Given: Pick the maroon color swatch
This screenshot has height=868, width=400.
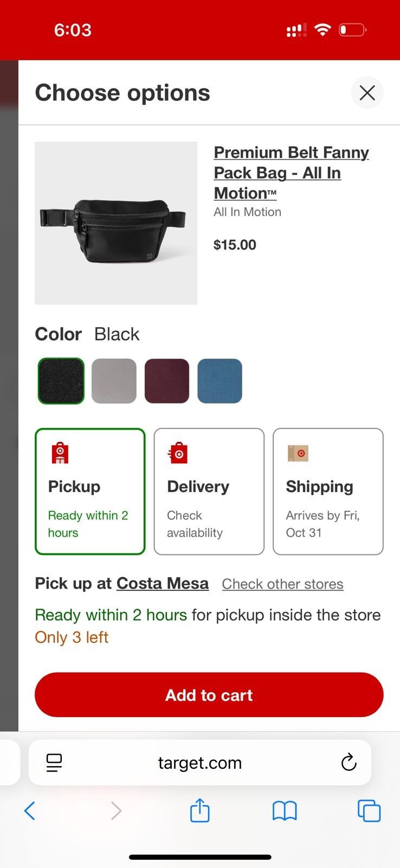Looking at the screenshot, I should [167, 381].
